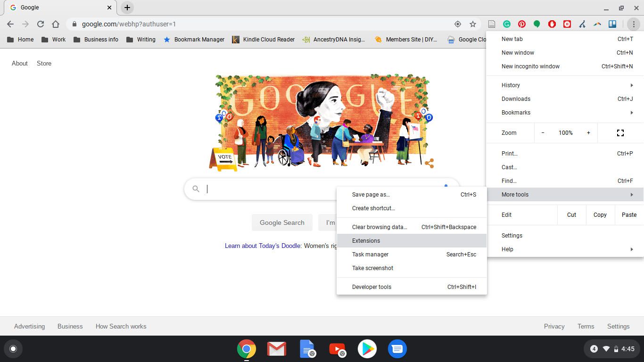Bookmark this page with the star icon
644x362 pixels.
coord(472,24)
